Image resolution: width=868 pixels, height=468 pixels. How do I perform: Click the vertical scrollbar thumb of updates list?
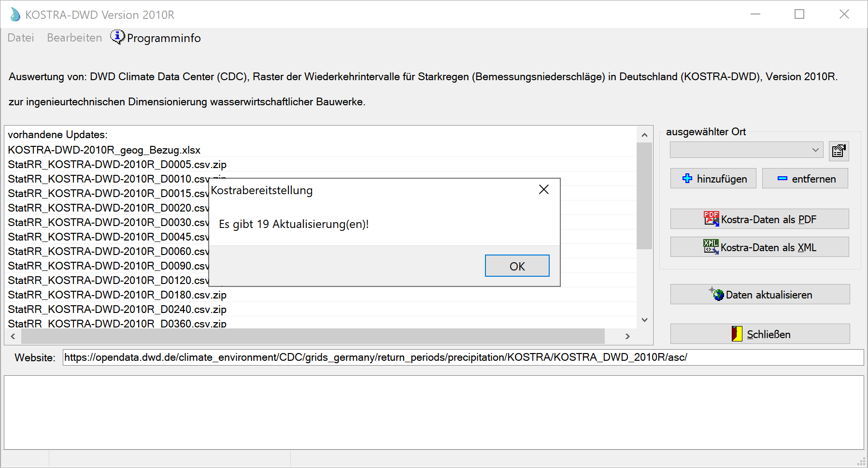click(x=644, y=196)
